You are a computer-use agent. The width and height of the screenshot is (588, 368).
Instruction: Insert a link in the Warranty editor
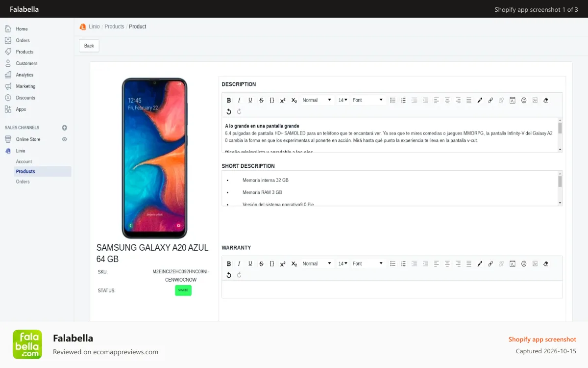point(490,263)
